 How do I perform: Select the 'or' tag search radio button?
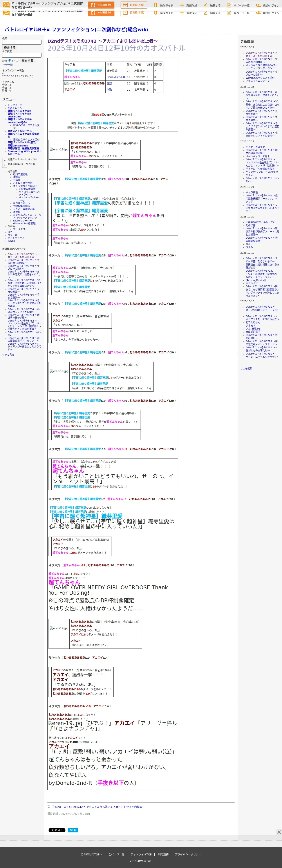point(17,60)
